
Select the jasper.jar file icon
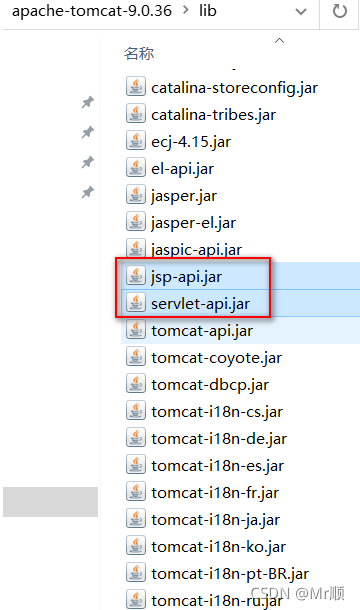point(136,195)
